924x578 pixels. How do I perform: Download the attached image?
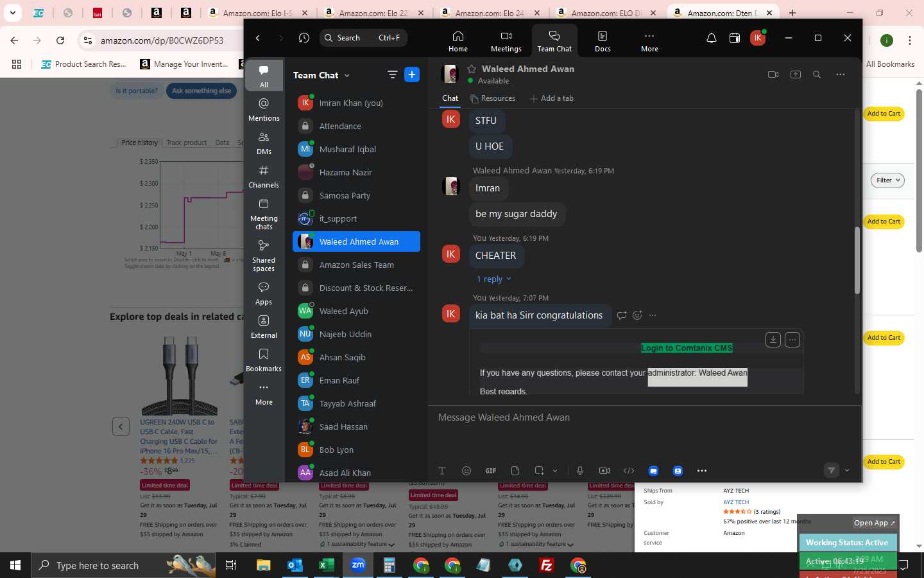[773, 339]
